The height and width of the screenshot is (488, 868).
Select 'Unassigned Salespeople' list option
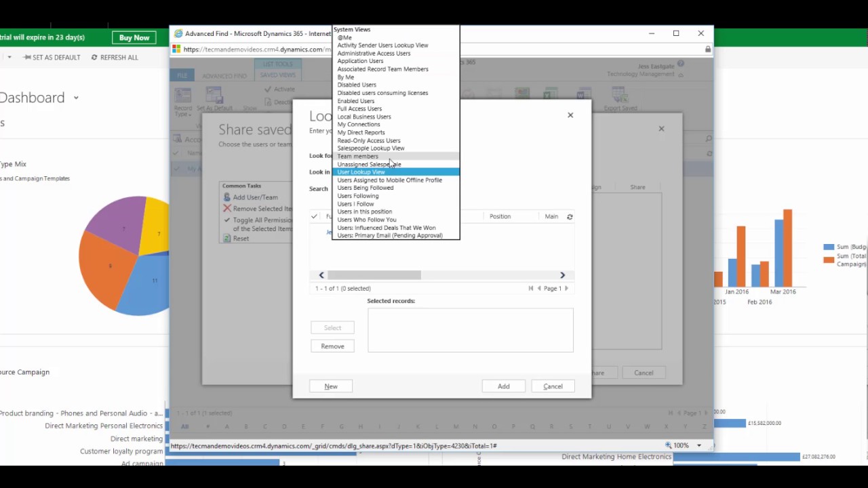pos(395,164)
